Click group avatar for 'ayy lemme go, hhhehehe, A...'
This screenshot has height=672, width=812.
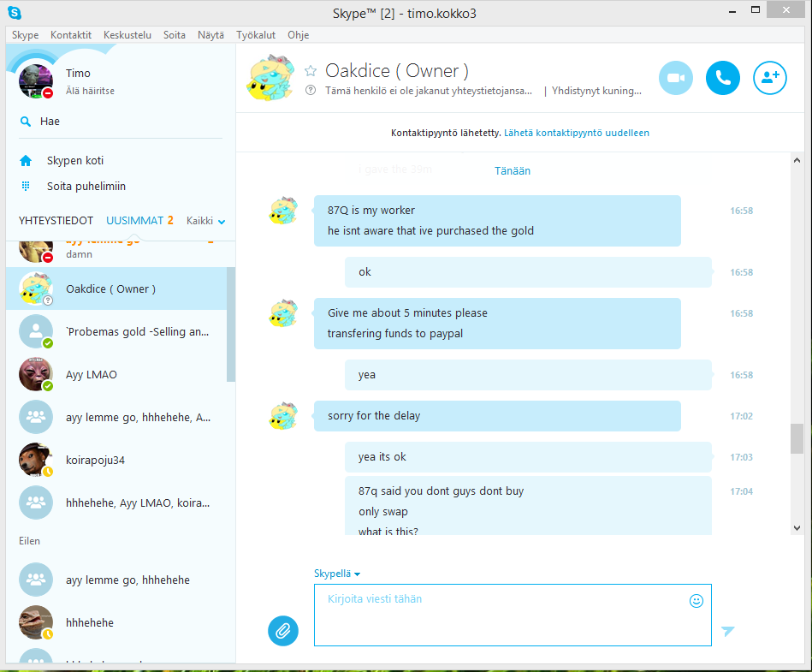click(36, 417)
